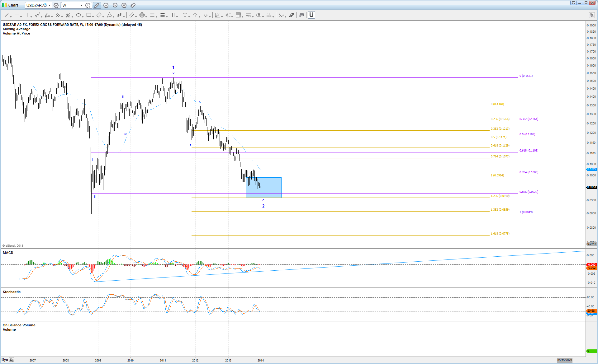This screenshot has width=598, height=364.
Task: Select the TJ ellipse tool
Action: pyautogui.click(x=259, y=15)
